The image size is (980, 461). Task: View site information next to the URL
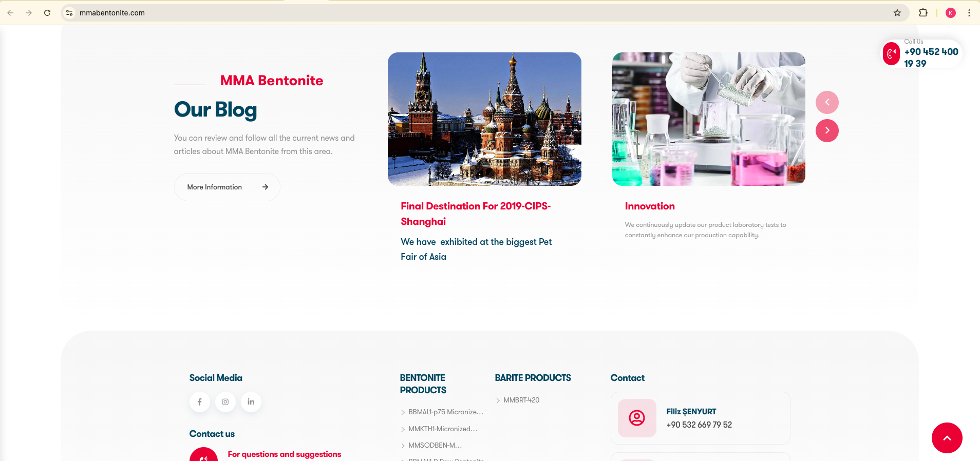click(x=69, y=13)
